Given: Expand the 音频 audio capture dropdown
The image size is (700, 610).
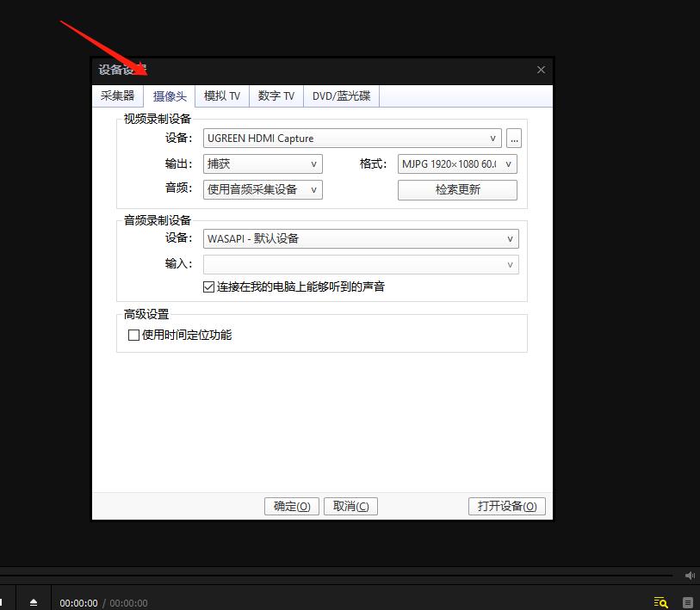Looking at the screenshot, I should tap(263, 188).
